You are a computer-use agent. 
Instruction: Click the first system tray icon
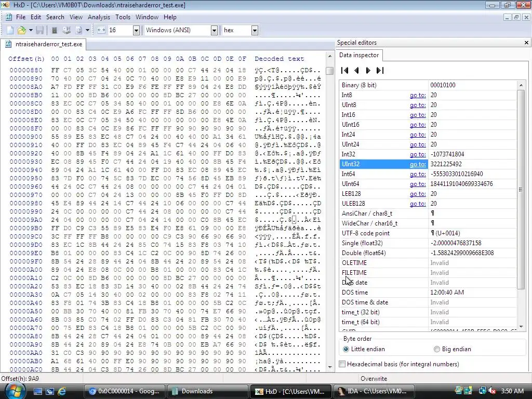point(459,391)
